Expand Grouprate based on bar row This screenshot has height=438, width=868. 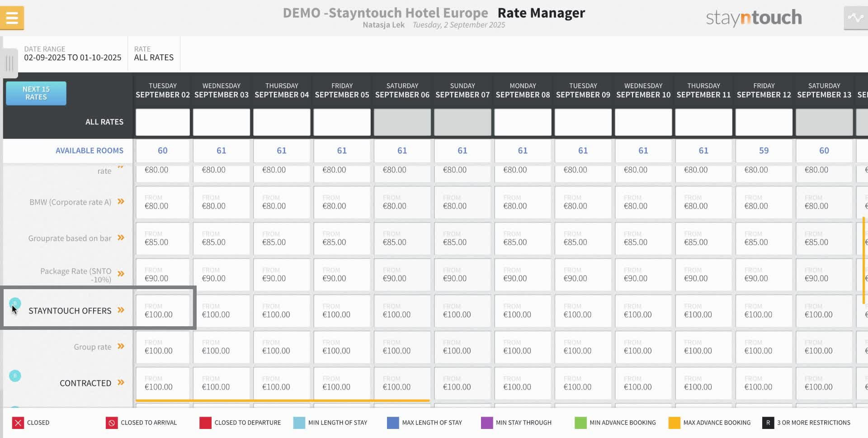tap(121, 238)
